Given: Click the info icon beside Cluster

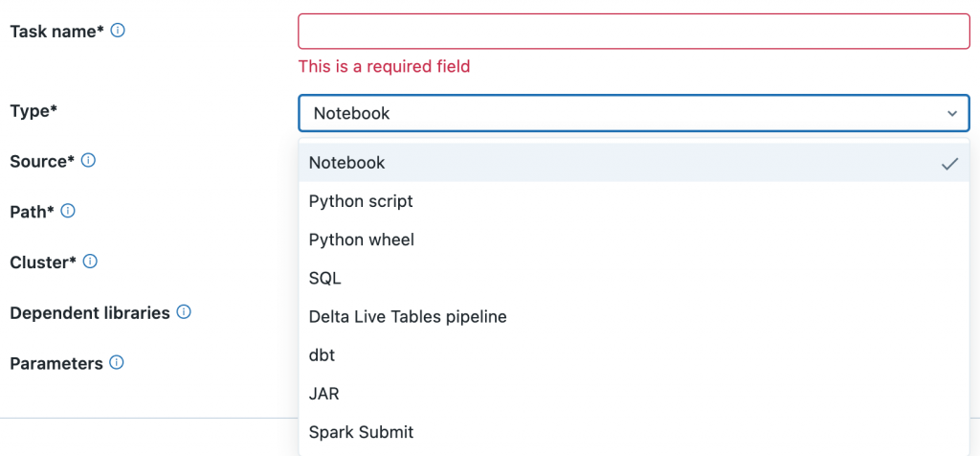Looking at the screenshot, I should click(x=89, y=262).
